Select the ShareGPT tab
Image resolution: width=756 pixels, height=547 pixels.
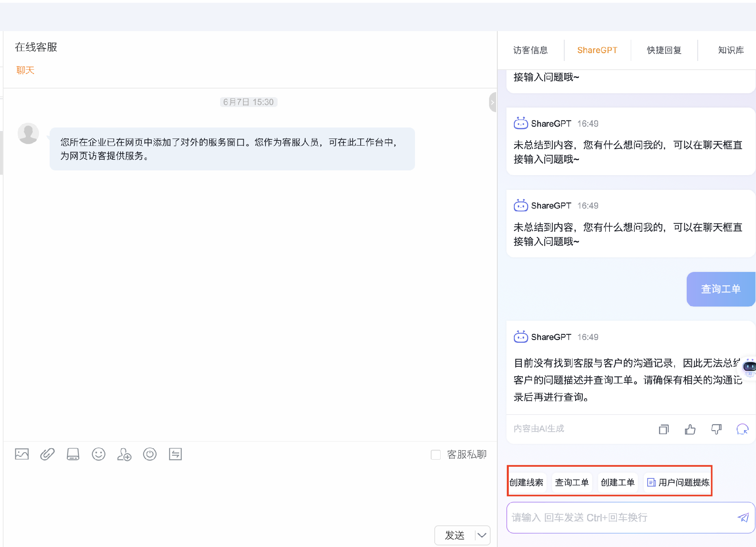click(x=597, y=50)
